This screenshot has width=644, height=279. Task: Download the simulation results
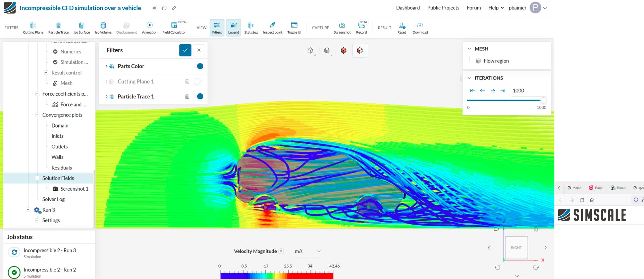420,28
